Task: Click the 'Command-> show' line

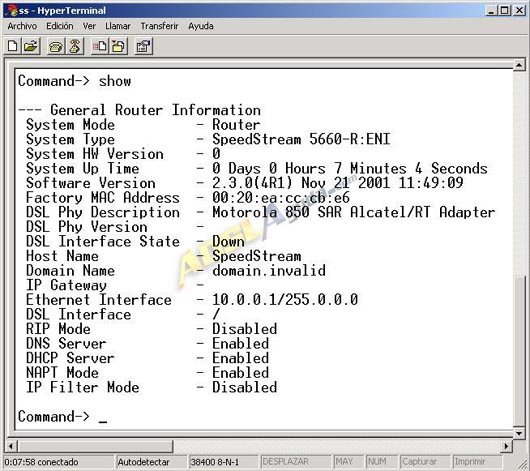Action: point(74,81)
